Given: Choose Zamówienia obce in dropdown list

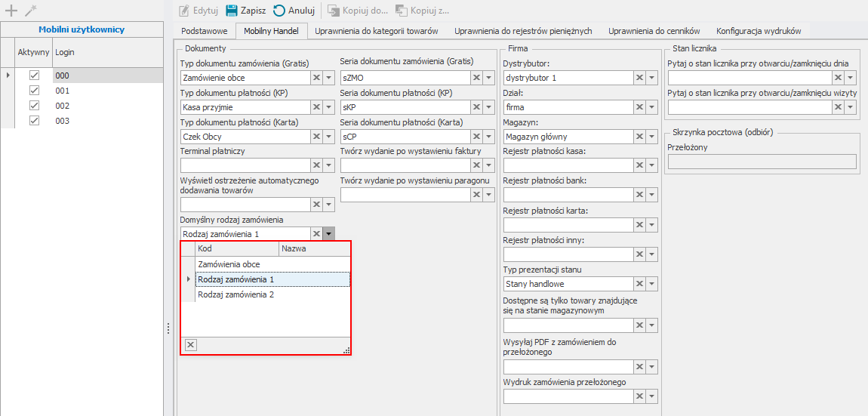Looking at the screenshot, I should (229, 264).
